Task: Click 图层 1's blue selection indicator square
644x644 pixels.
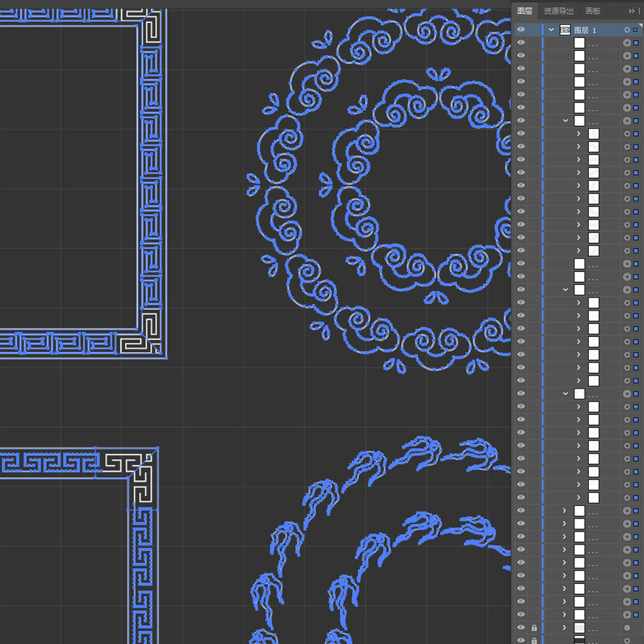Action: [x=636, y=29]
